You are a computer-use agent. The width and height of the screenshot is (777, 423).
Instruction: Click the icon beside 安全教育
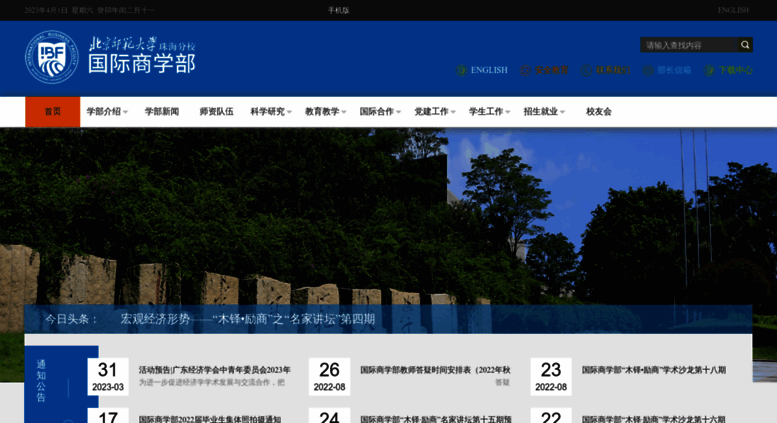[525, 70]
